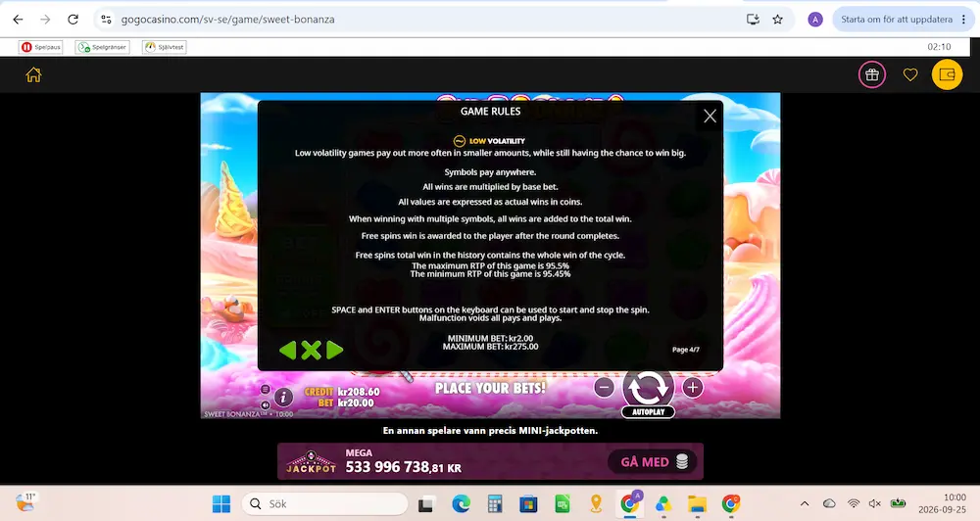This screenshot has width=980, height=521.
Task: Join jackpot with GÅ MED button
Action: [653, 461]
